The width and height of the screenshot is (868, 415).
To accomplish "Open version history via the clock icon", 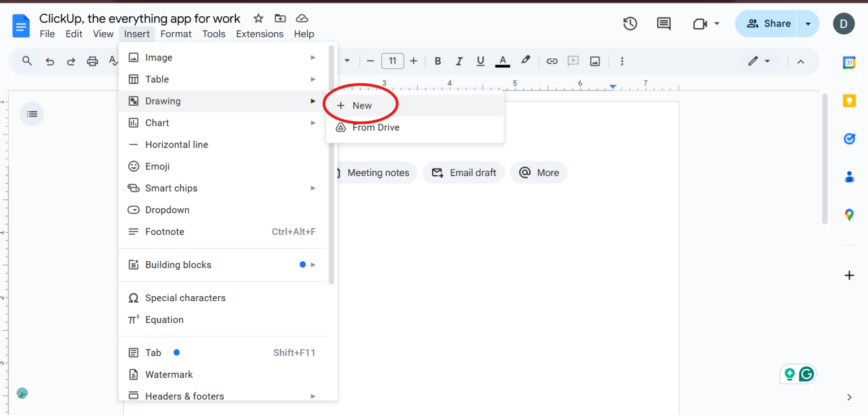I will pyautogui.click(x=630, y=24).
